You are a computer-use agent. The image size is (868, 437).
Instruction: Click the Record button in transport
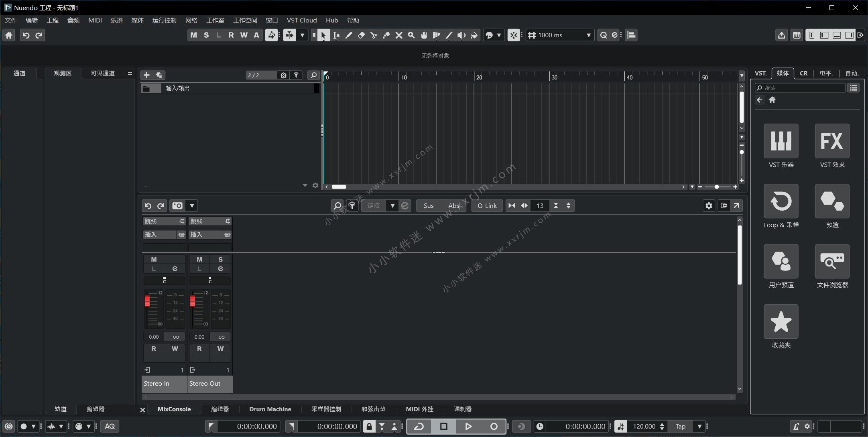494,427
